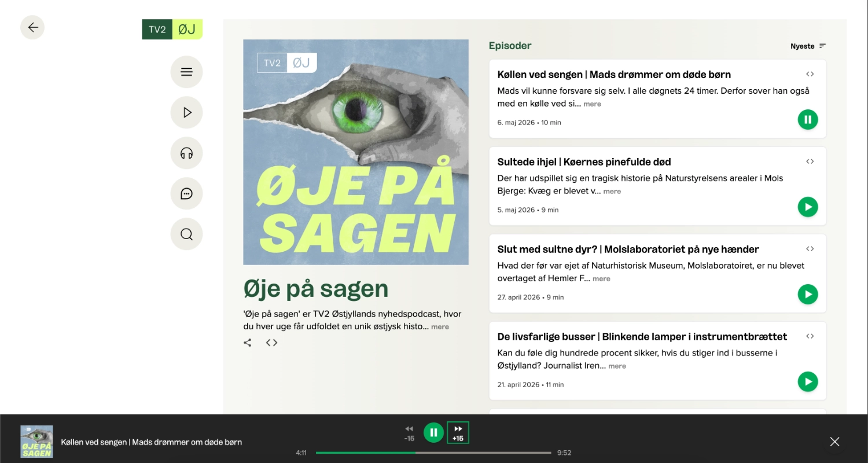Expand Sultede ihjel description mere
Screen dimensions: 868x463
(x=612, y=192)
